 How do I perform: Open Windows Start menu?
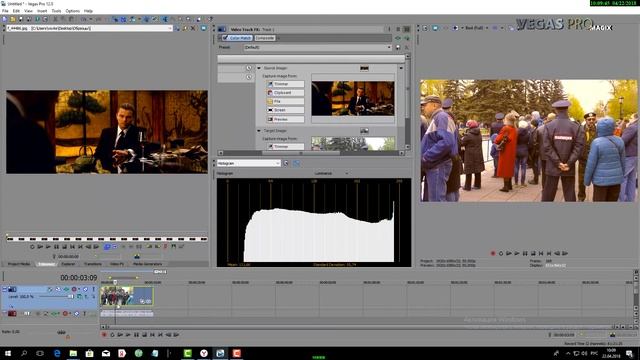tap(7, 353)
